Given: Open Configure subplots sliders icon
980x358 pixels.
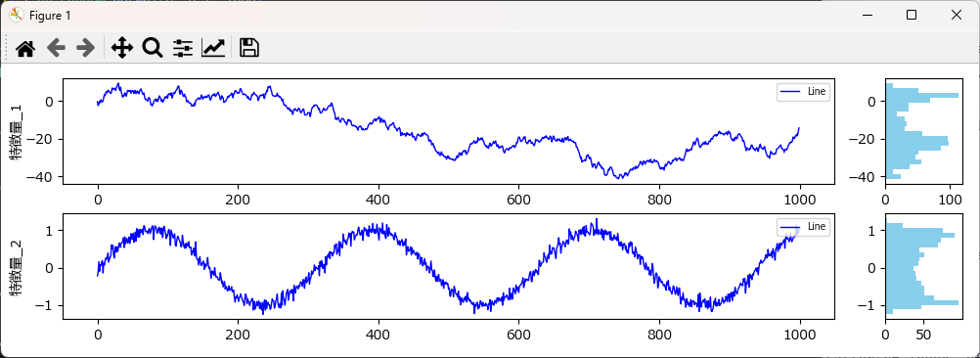Looking at the screenshot, I should pyautogui.click(x=183, y=48).
